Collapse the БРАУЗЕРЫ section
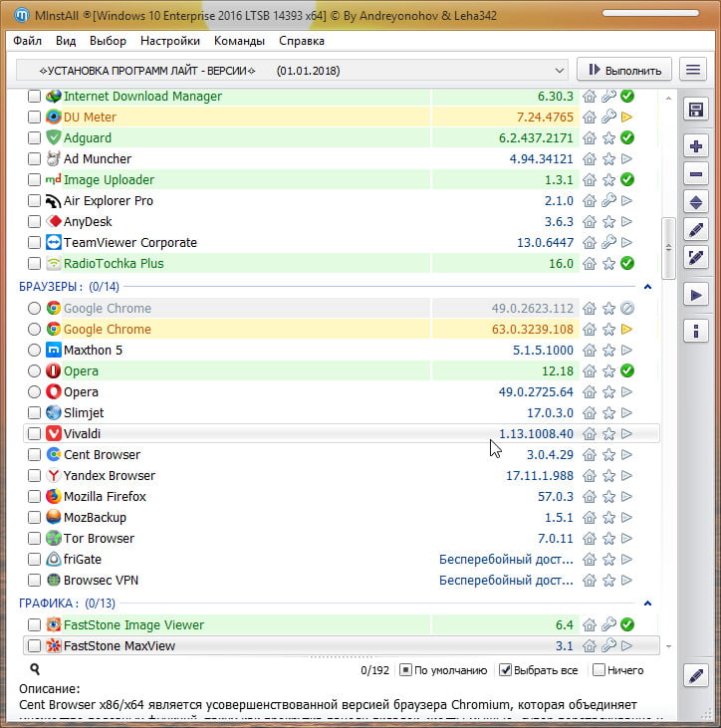The height and width of the screenshot is (728, 721). pyautogui.click(x=647, y=287)
